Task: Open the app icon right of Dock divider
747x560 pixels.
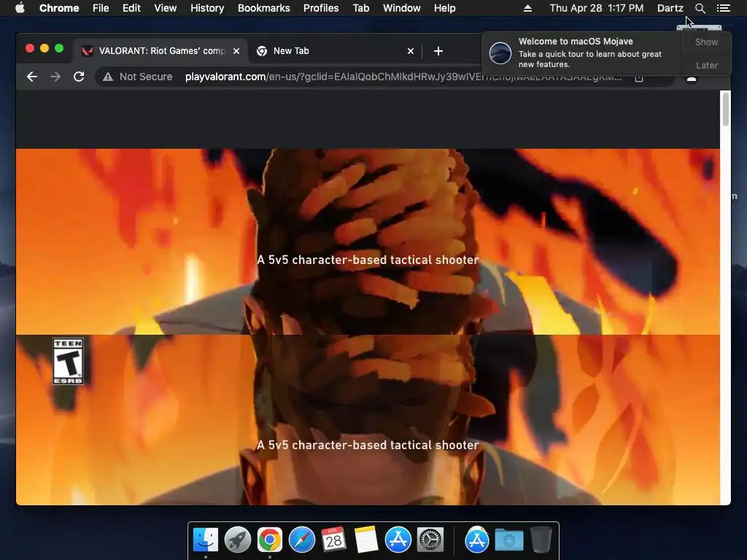Action: 477,540
